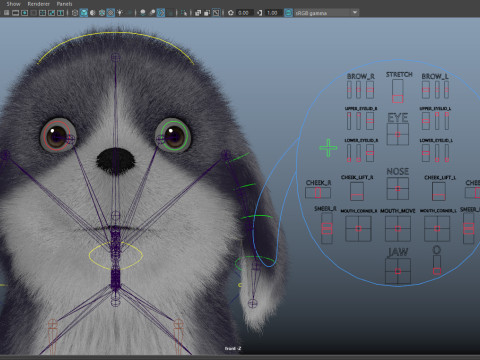
Task: Toggle X-Ray display mode
Action: point(198,13)
